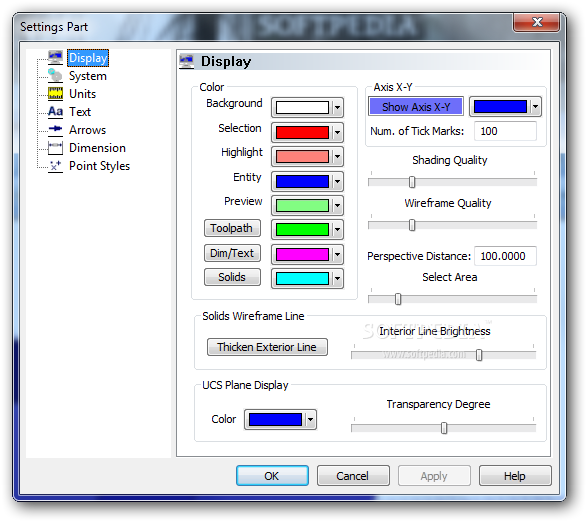Click the blue Entity color swatch
The width and height of the screenshot is (587, 522).
click(302, 182)
